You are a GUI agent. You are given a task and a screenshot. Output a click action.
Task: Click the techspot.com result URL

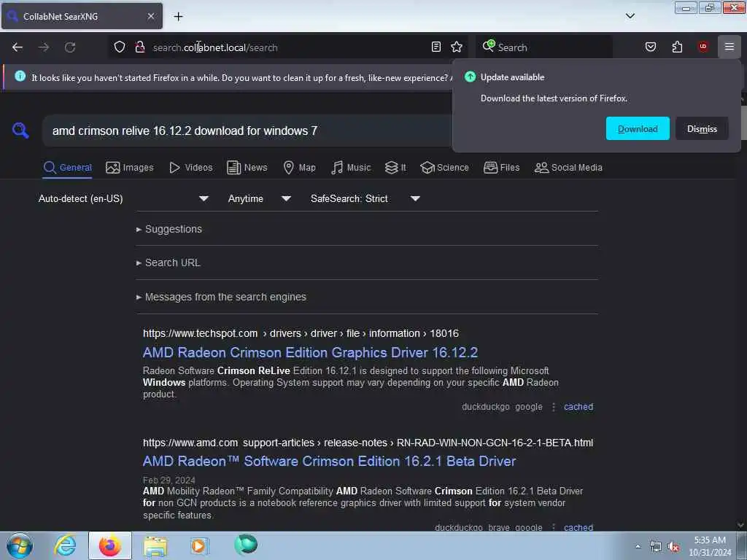click(301, 333)
